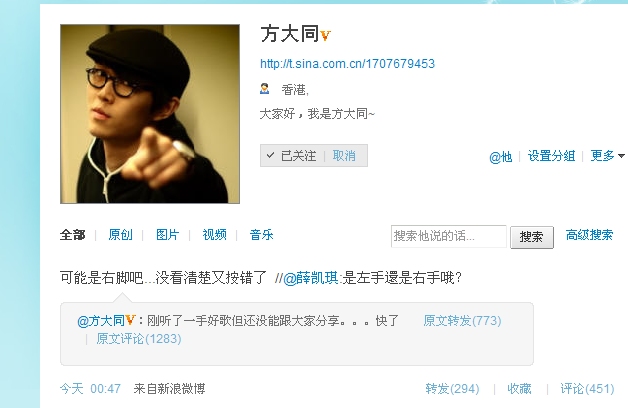Switch to the 原创 tab

[120, 235]
